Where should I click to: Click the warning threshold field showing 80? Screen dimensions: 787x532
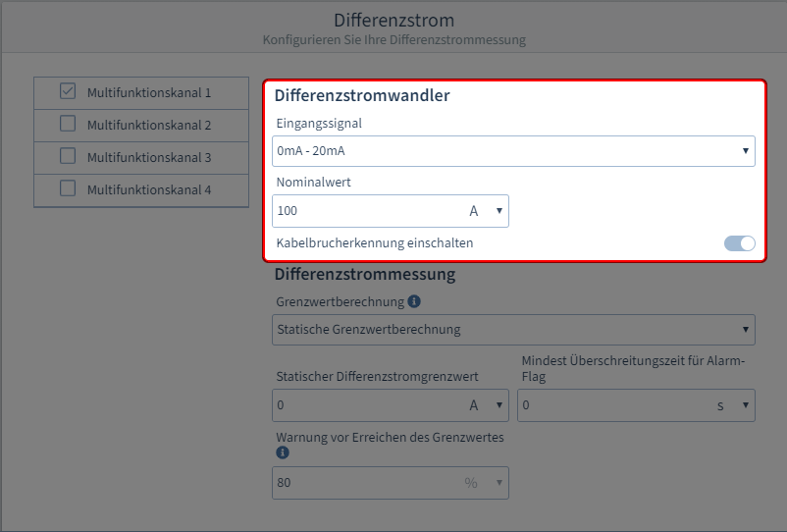363,483
